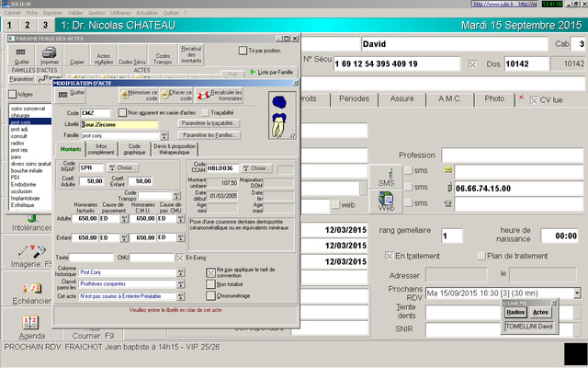Click Mémoriser ce code icon button
Viewport: 588px width, 368px height.
pyautogui.click(x=139, y=95)
